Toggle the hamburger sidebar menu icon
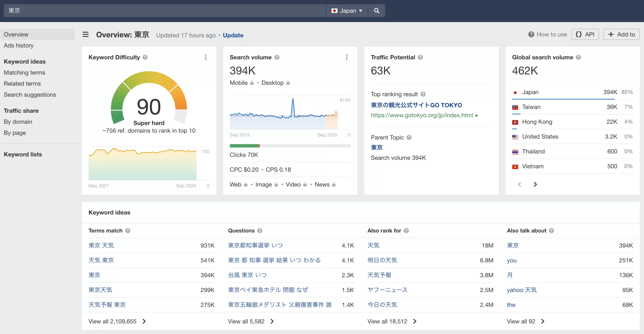The image size is (644, 334). (86, 34)
